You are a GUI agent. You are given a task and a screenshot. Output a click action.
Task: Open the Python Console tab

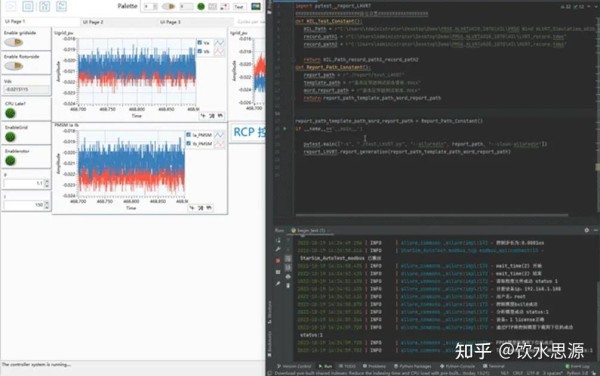pos(457,366)
